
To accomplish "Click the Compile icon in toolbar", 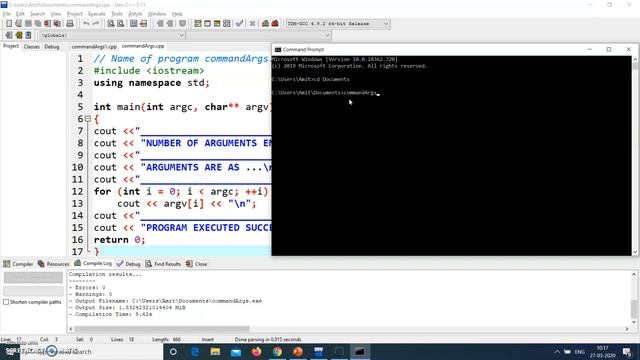I will point(198,24).
